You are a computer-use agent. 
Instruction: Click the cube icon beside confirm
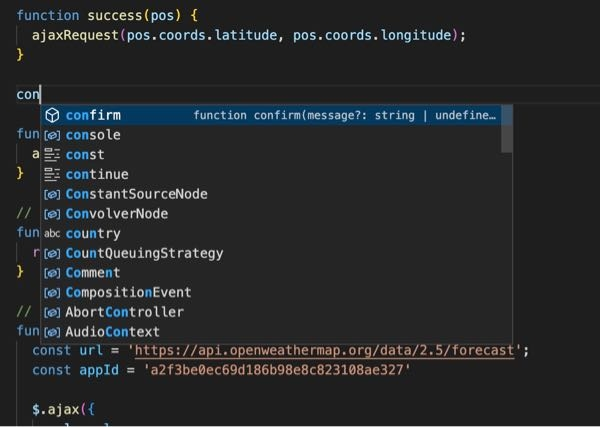tap(52, 115)
